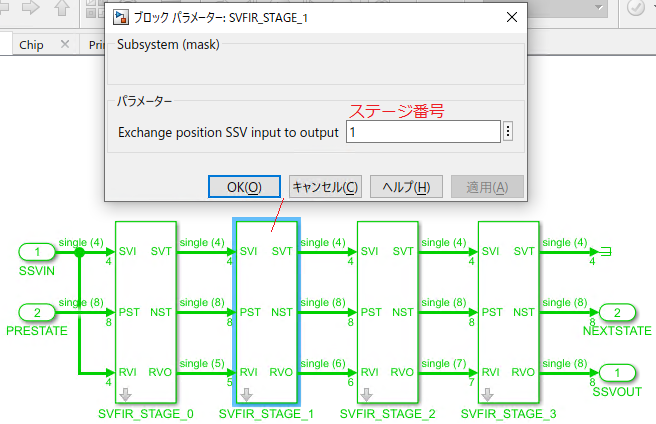Click the Exchange position SSV input field

pos(423,132)
